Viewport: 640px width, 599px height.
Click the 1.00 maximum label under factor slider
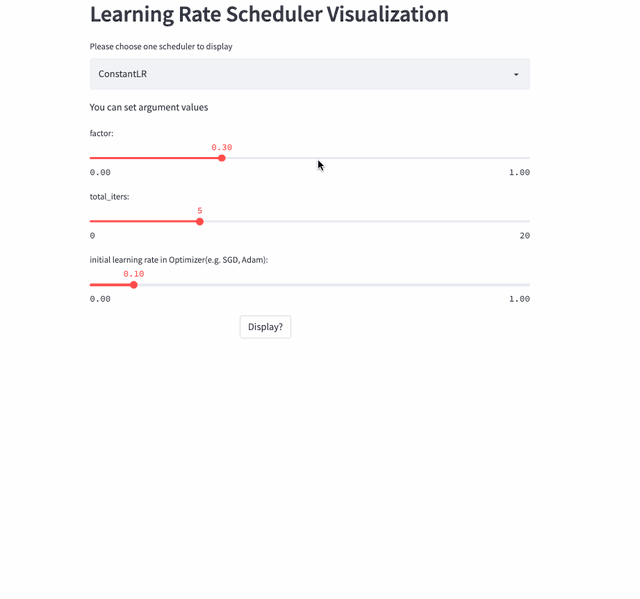519,172
